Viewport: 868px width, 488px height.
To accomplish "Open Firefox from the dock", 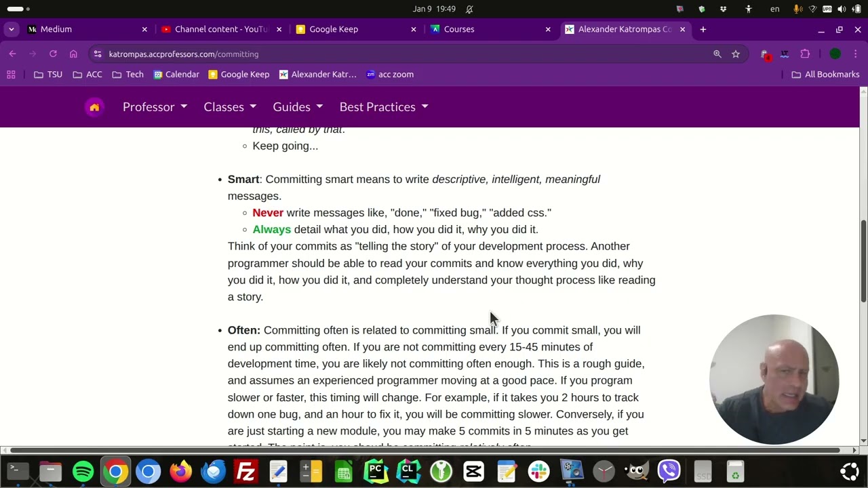I will point(181,470).
